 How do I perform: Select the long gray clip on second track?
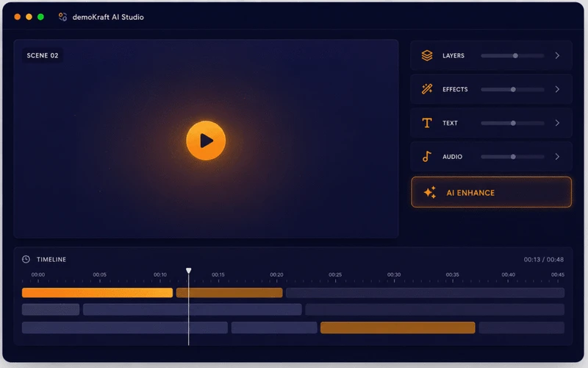tap(192, 309)
